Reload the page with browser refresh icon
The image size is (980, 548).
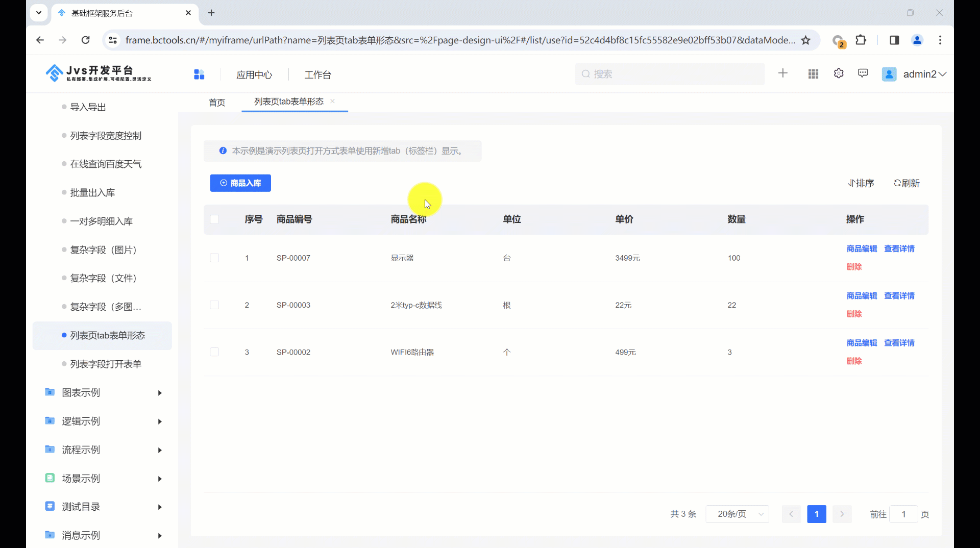86,40
